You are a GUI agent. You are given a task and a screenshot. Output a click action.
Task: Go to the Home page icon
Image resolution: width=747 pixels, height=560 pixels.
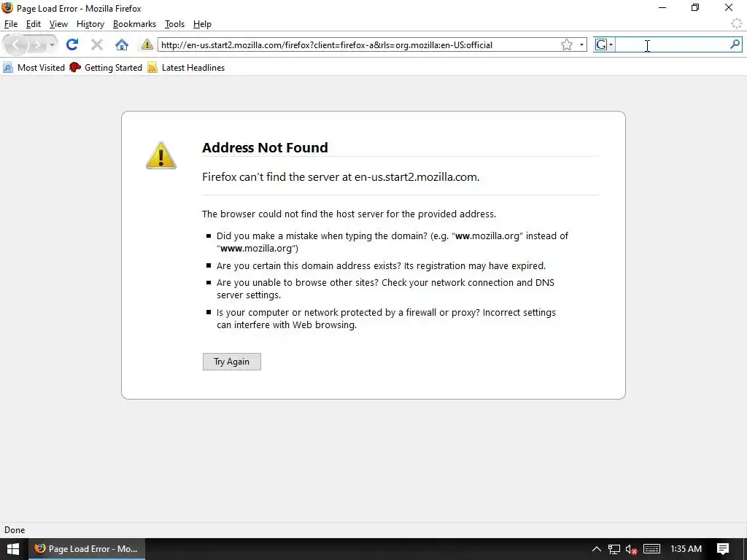pyautogui.click(x=122, y=44)
